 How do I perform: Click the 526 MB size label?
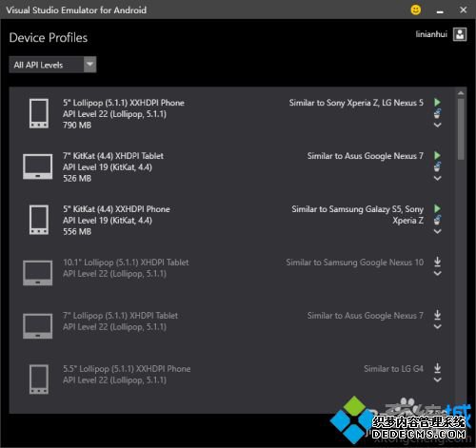click(x=77, y=179)
